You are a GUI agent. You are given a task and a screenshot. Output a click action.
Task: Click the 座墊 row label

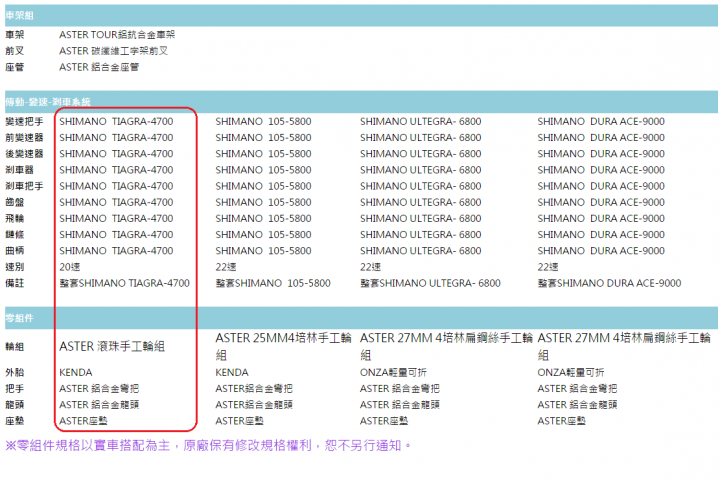click(x=15, y=421)
